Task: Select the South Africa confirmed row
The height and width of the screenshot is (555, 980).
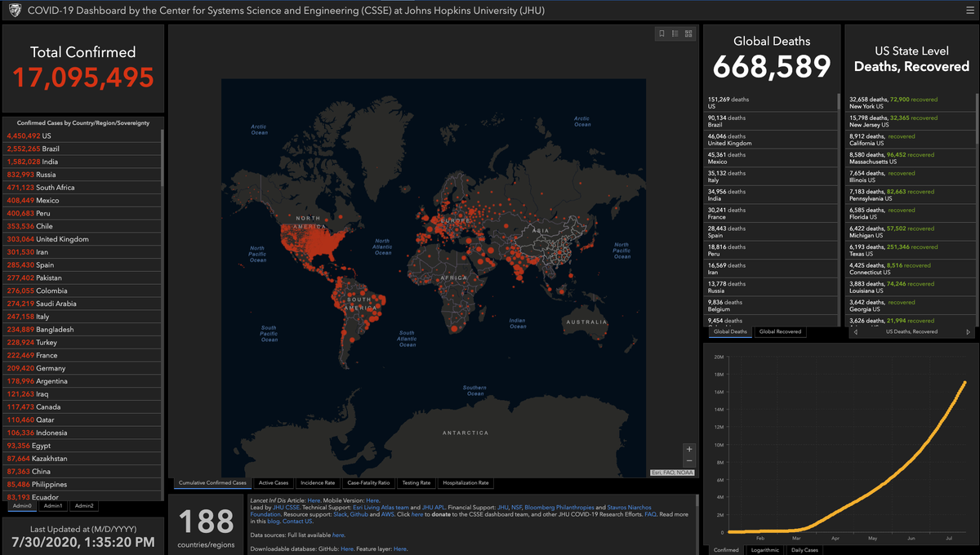Action: point(82,188)
